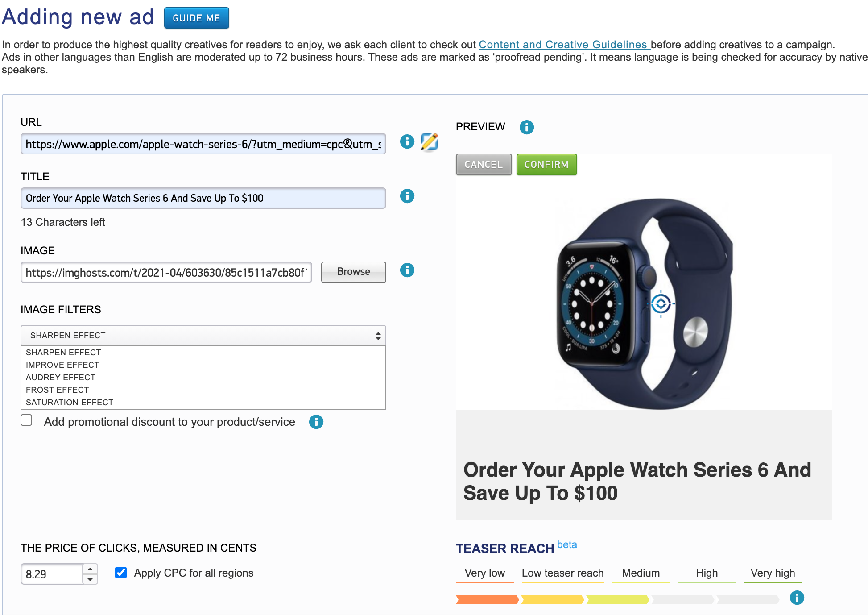Decrease click price with down arrow

coord(90,579)
